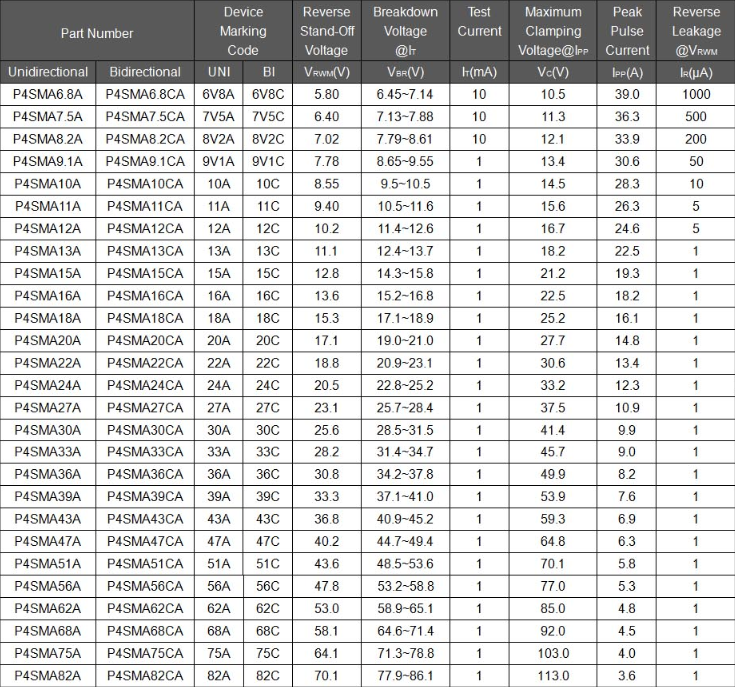Click the P4SMA27CA cell

tap(145, 408)
